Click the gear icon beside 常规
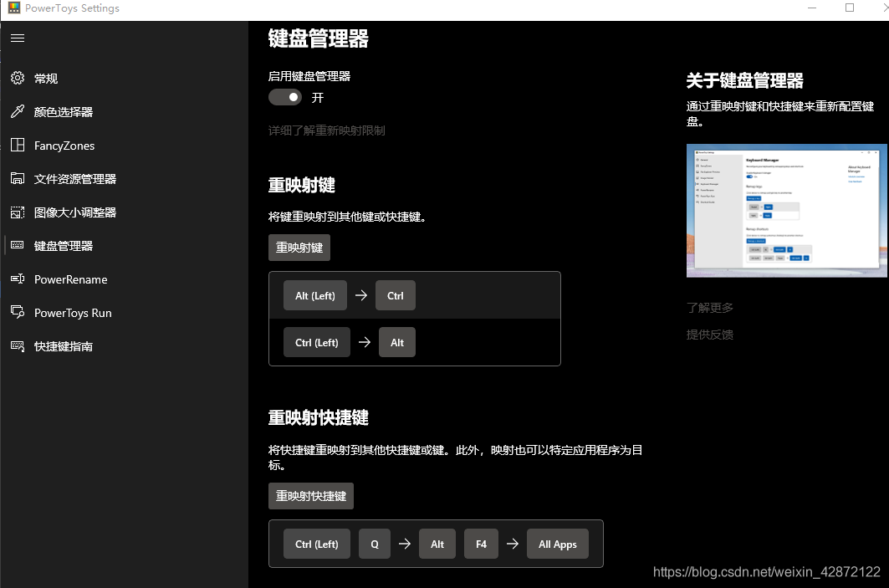 click(18, 79)
